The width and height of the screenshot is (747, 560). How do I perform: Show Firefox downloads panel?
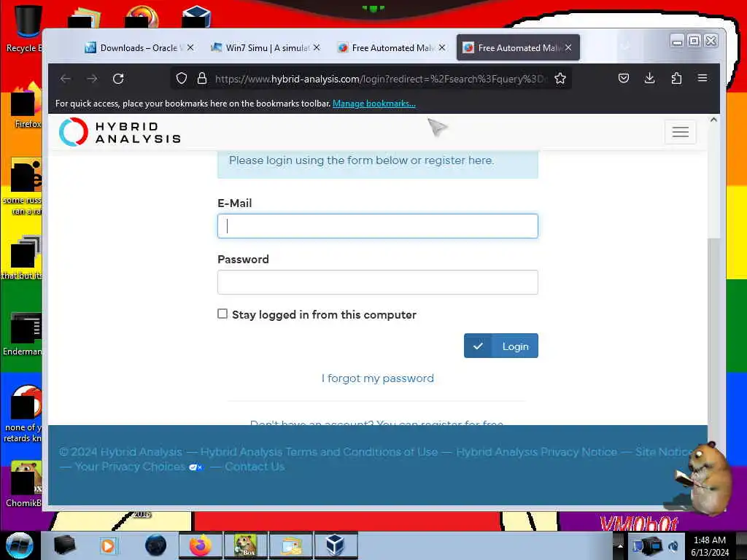(649, 78)
